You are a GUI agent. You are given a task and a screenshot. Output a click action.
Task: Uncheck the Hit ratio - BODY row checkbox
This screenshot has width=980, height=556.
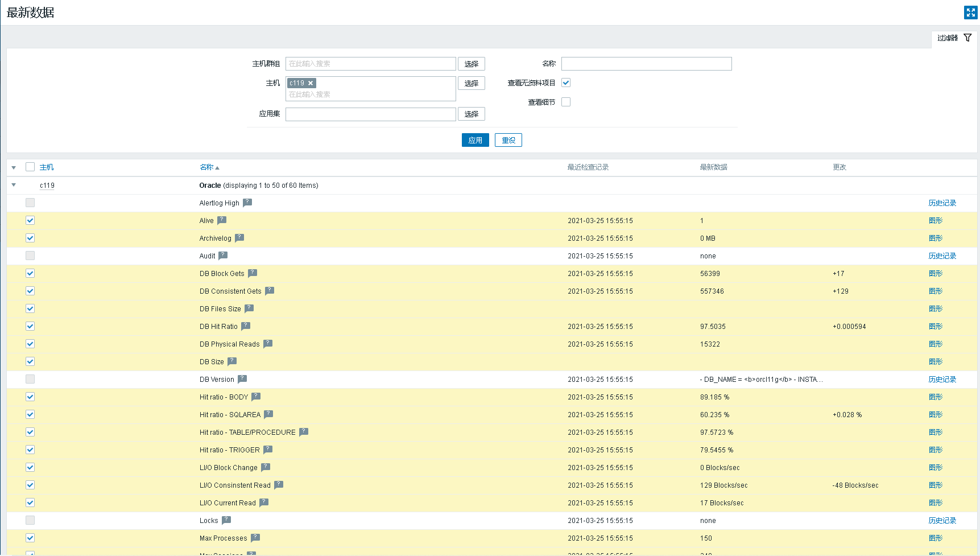30,397
